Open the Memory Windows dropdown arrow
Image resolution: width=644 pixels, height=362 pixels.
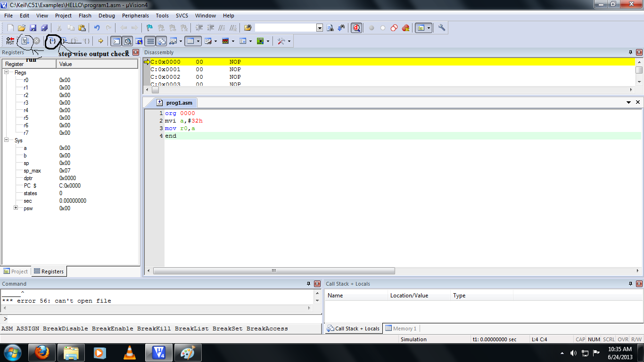tap(198, 41)
